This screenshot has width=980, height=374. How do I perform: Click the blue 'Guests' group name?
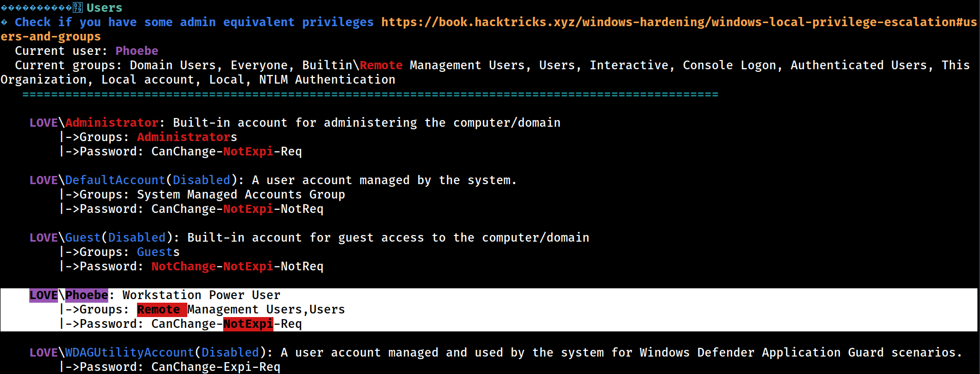click(x=158, y=252)
